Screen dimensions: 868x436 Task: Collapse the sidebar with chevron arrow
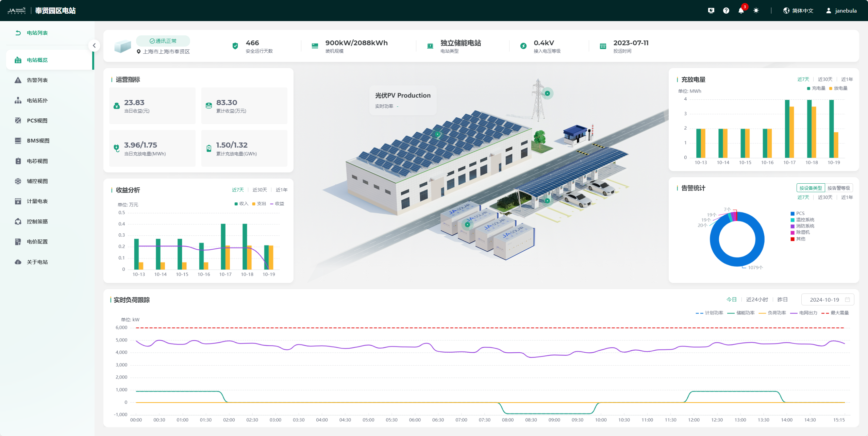pos(94,46)
